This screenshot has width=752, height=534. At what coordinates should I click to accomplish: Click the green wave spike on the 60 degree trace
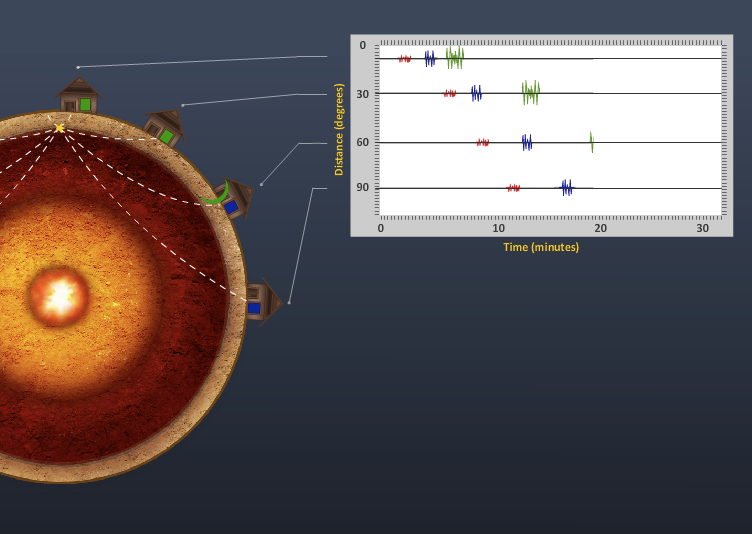coord(591,142)
